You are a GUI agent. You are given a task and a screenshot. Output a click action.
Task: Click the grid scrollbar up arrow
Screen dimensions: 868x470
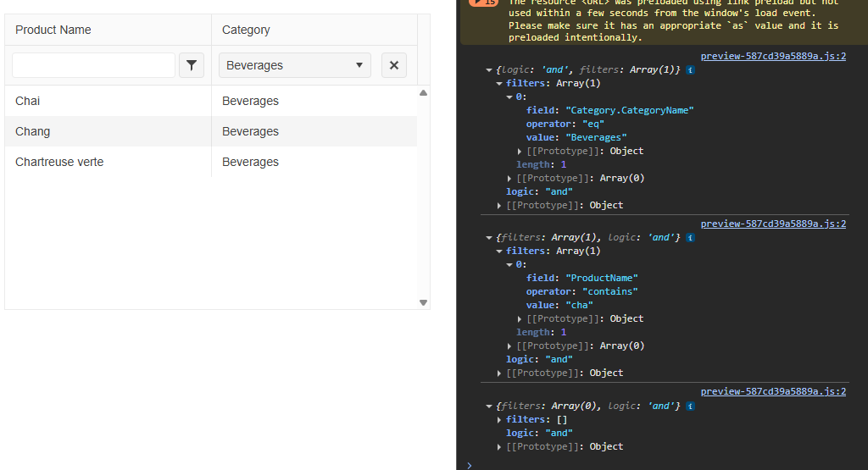(423, 93)
